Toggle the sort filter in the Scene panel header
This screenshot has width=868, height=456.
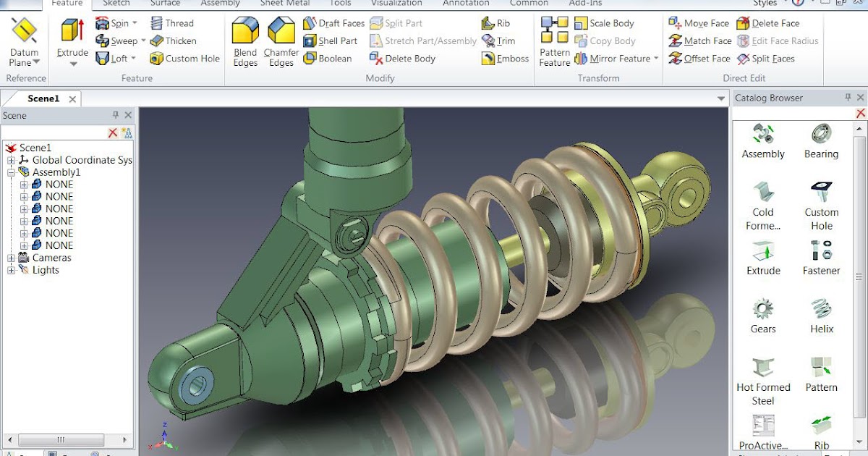tap(127, 133)
